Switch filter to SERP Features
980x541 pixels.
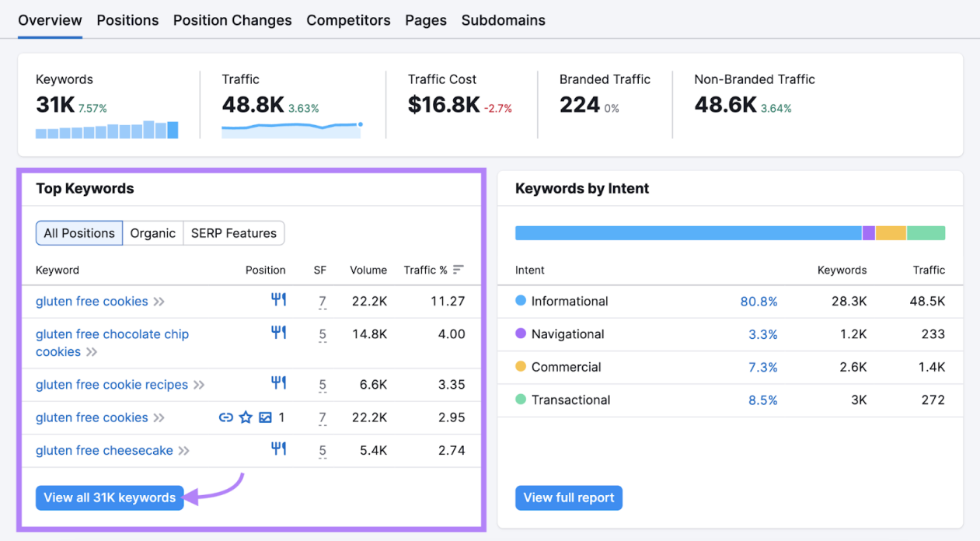234,233
